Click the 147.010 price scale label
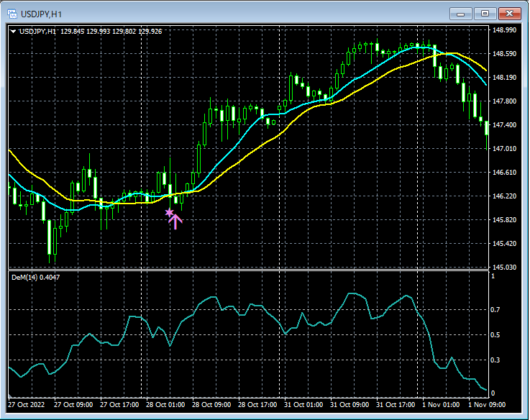Viewport: 530px width, 420px height. point(504,148)
